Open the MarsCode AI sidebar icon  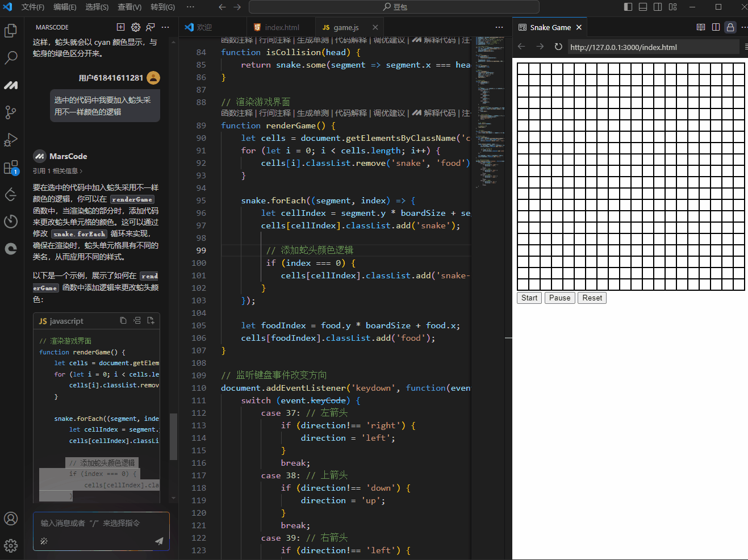click(11, 85)
